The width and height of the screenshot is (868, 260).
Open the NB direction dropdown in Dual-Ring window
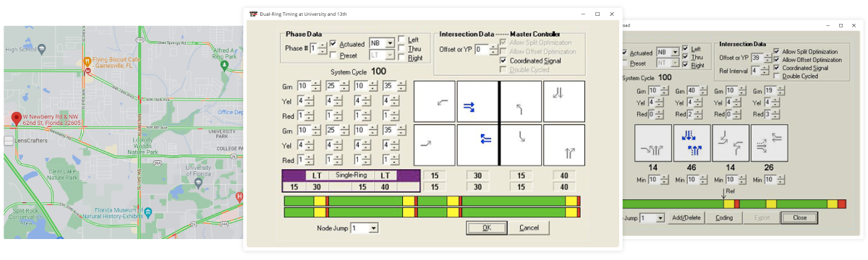coord(391,43)
